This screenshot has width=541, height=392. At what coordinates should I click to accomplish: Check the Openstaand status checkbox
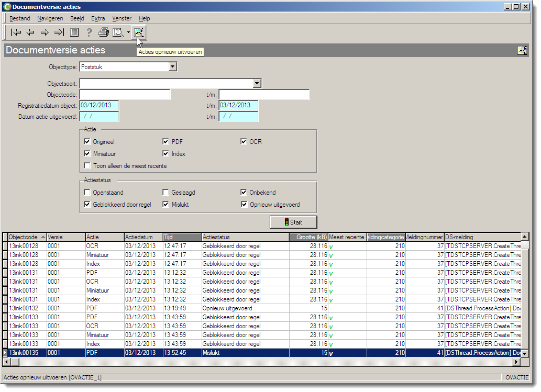(x=87, y=193)
